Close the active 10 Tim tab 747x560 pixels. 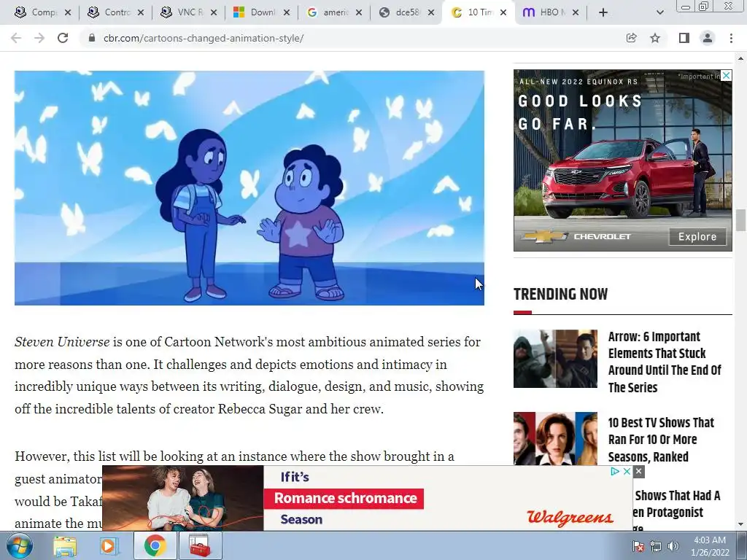pyautogui.click(x=503, y=13)
